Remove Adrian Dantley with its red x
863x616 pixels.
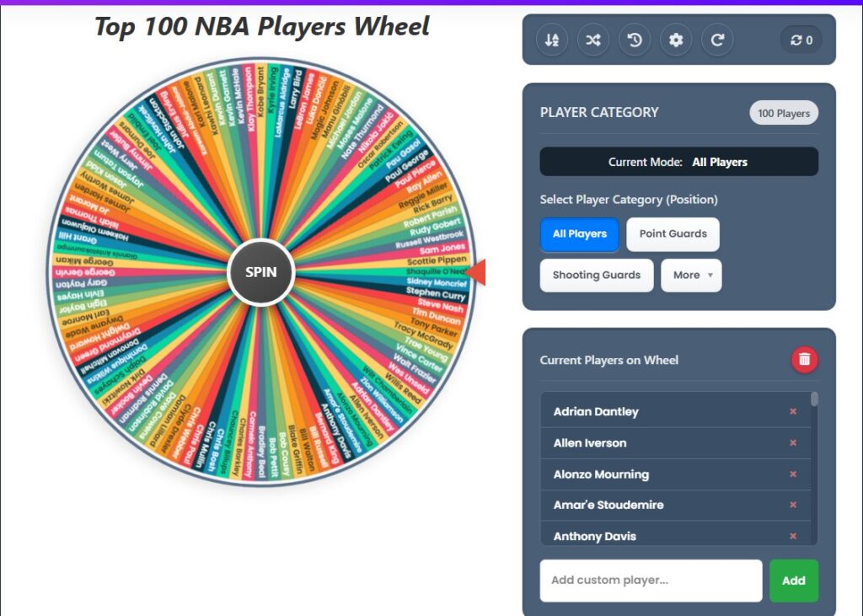pyautogui.click(x=792, y=411)
